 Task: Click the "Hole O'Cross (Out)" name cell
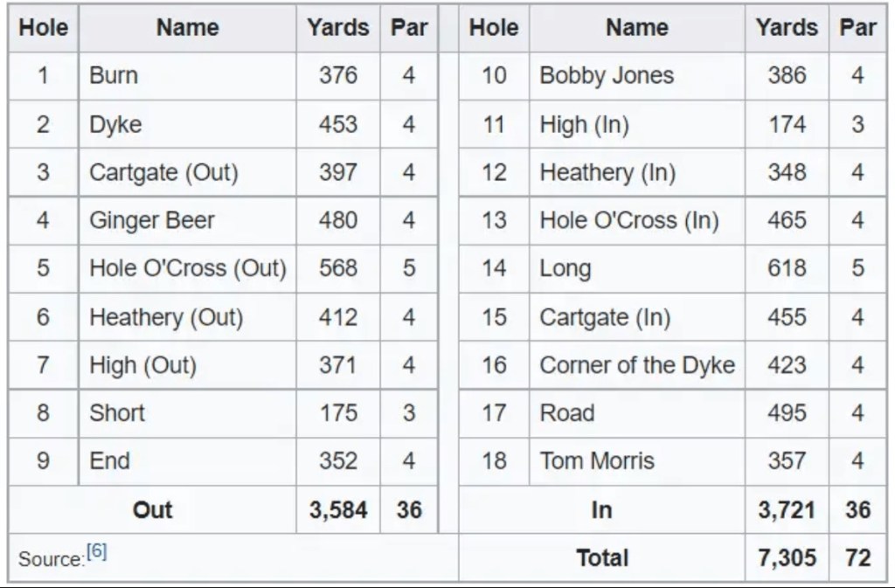188,267
